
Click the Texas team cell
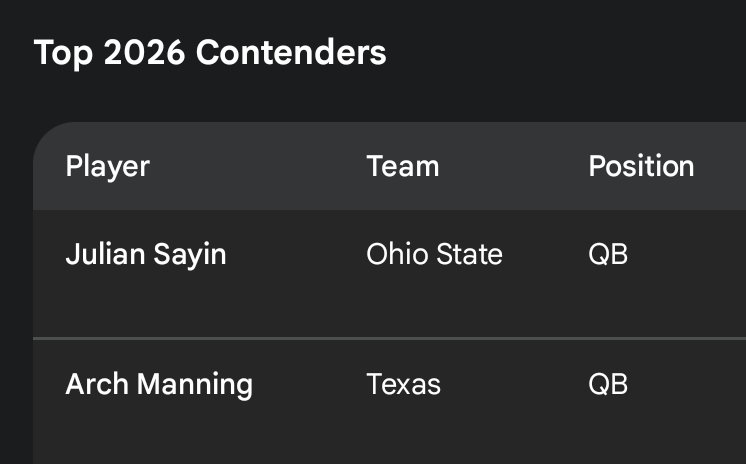[403, 384]
